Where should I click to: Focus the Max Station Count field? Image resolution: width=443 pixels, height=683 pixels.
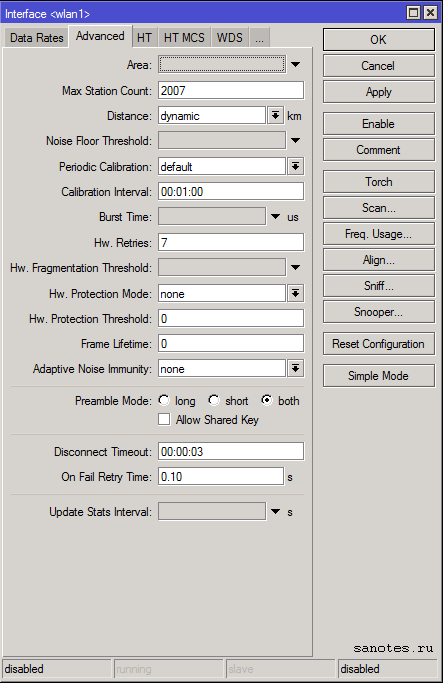point(231,90)
